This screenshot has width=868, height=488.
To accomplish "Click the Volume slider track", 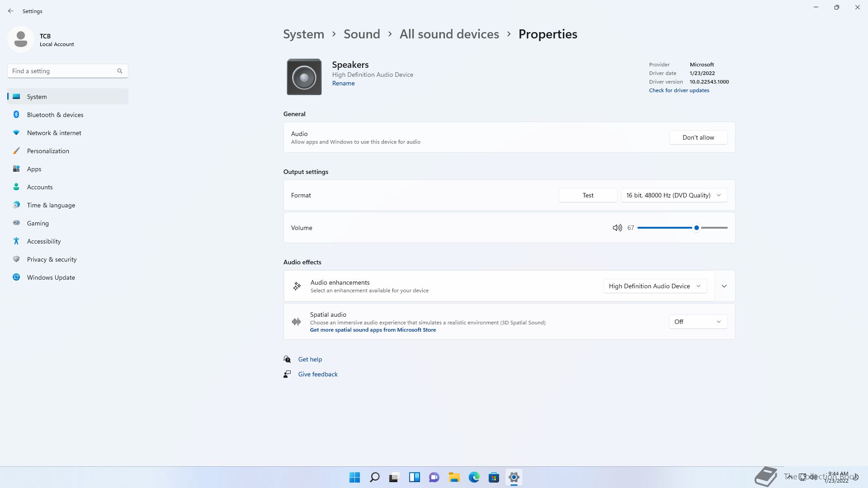I will (665, 228).
